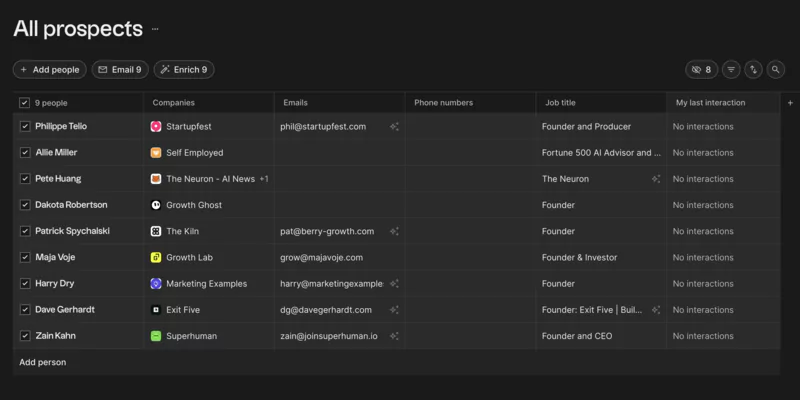Click the Superhuman company name
The height and width of the screenshot is (400, 800).
coord(191,336)
